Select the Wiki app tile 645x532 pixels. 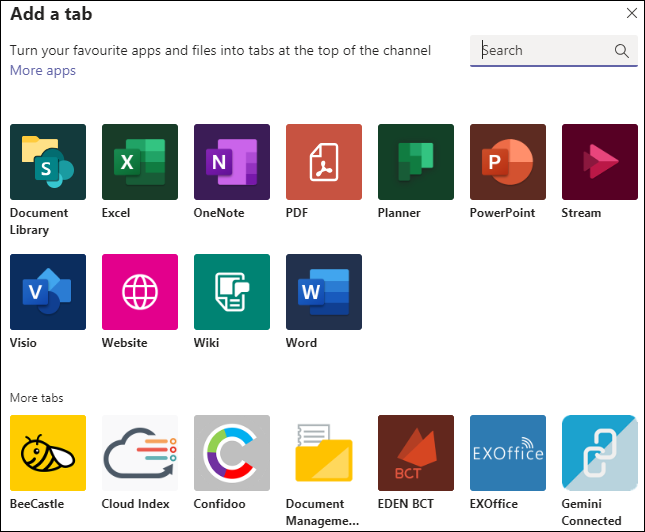(232, 292)
